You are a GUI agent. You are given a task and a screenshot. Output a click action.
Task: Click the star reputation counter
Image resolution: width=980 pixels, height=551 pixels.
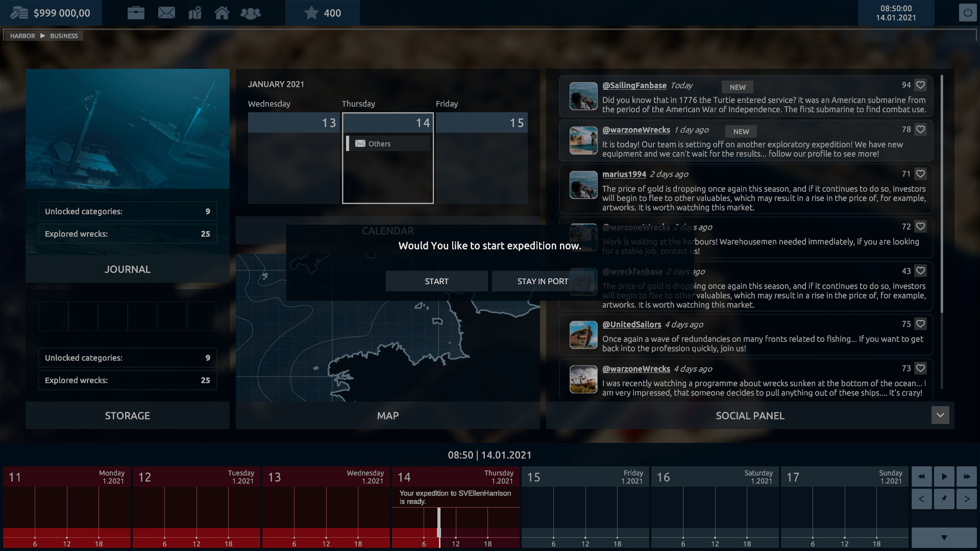point(322,13)
